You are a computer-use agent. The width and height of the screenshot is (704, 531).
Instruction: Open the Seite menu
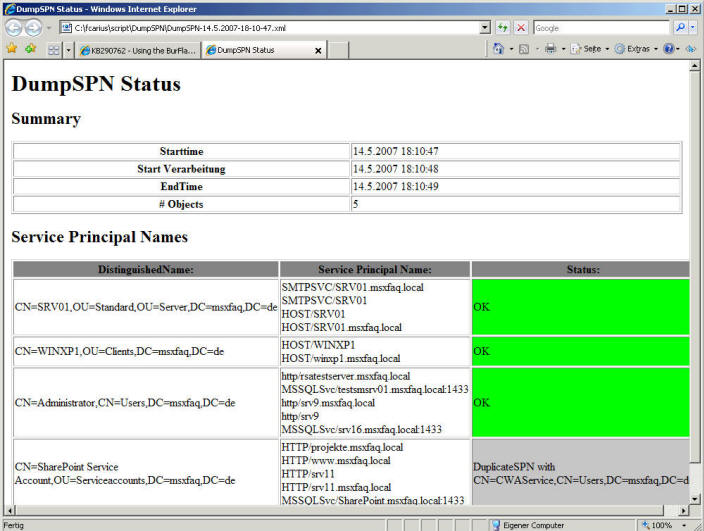[590, 48]
